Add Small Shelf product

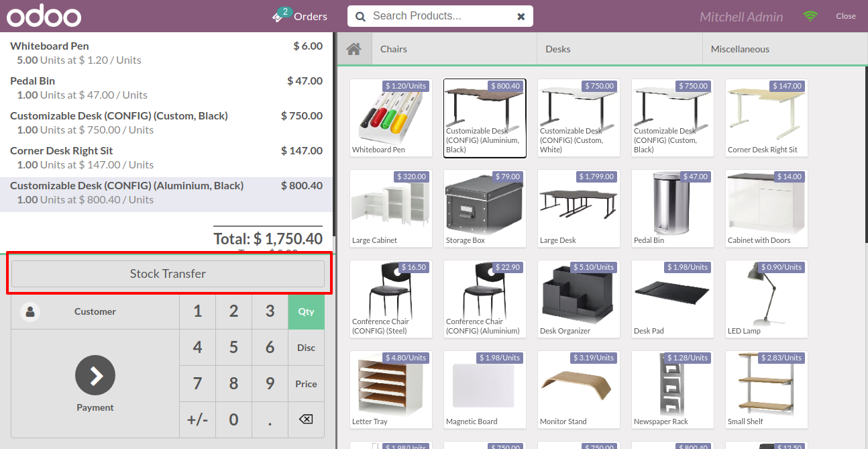pyautogui.click(x=767, y=390)
